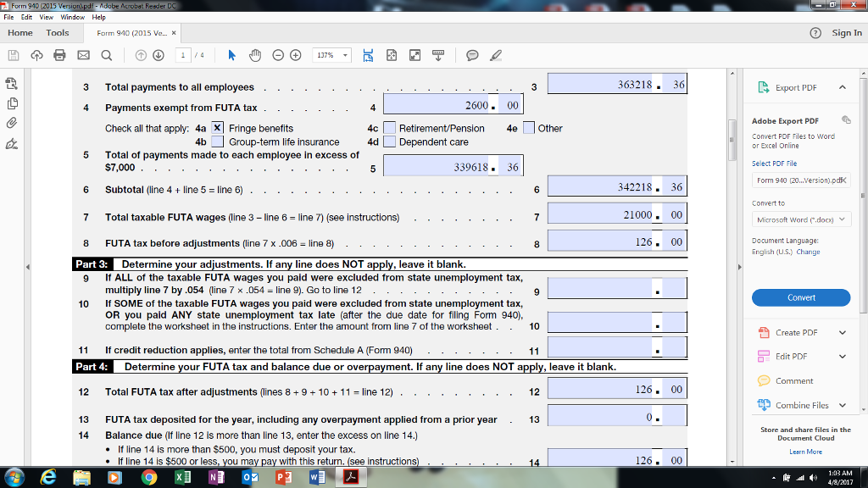Click the fit width scrolling icon

point(368,55)
